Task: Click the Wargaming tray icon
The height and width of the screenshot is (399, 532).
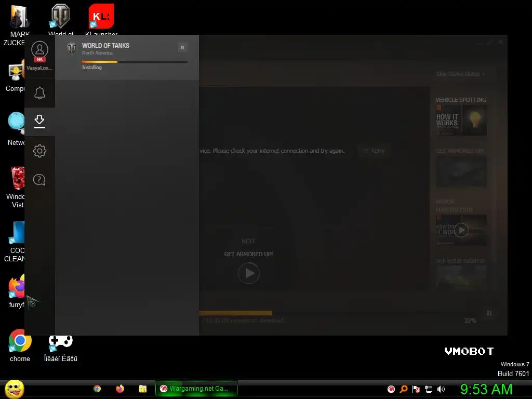Action: (x=391, y=389)
